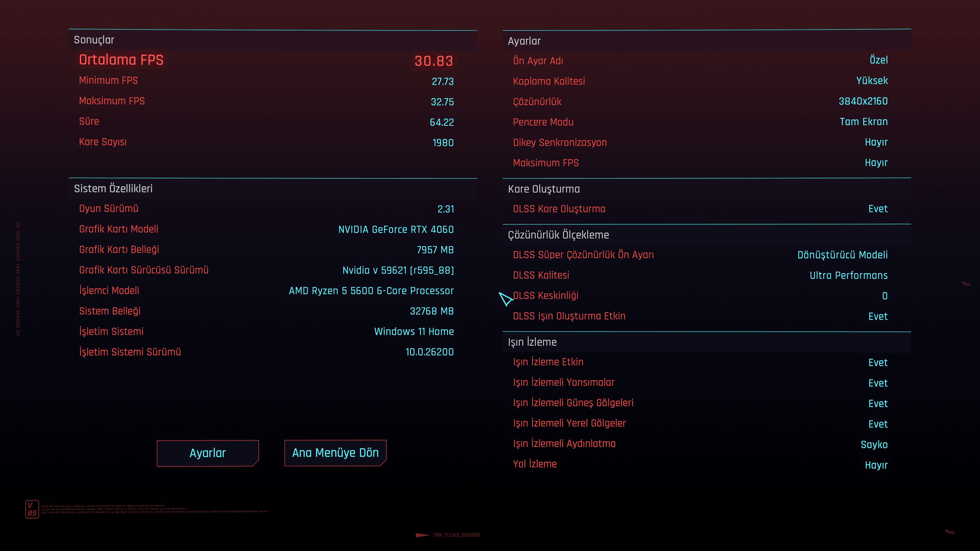Click Işın İzlemeli Güneş Gölgeleri value Evet

878,404
